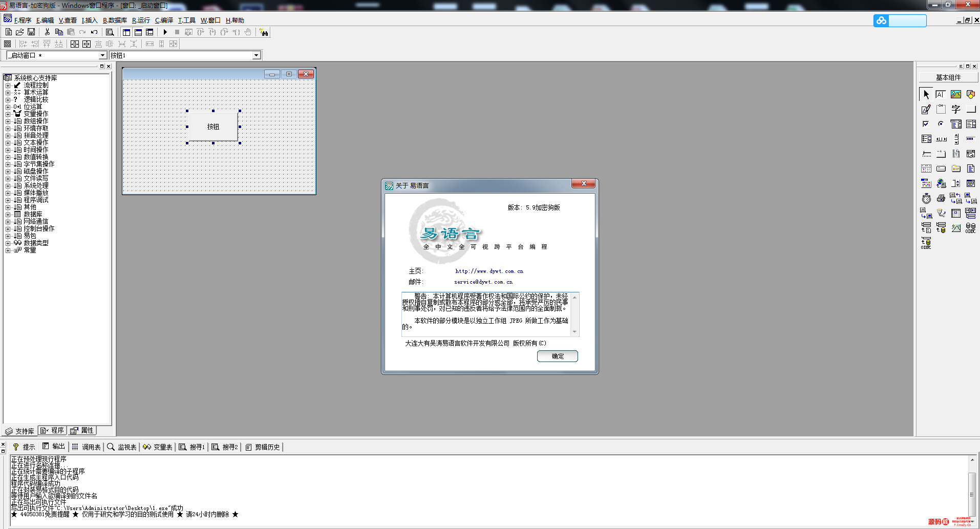The height and width of the screenshot is (529, 980).
Task: Select the edit box component
Action: pos(941,94)
